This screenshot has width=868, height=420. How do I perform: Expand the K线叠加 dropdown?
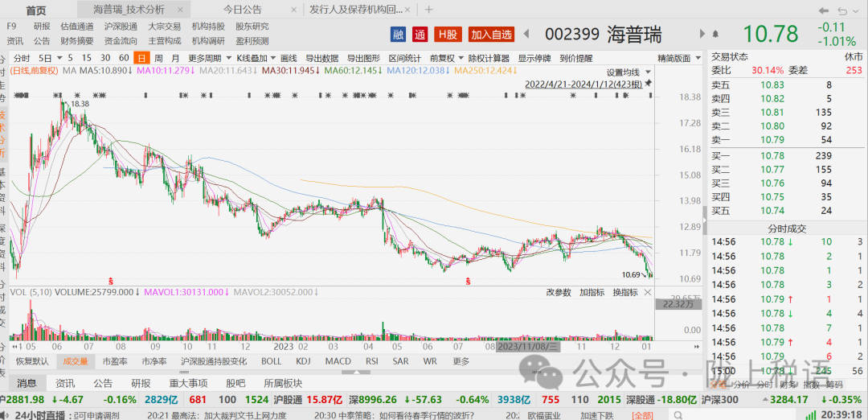point(272,58)
